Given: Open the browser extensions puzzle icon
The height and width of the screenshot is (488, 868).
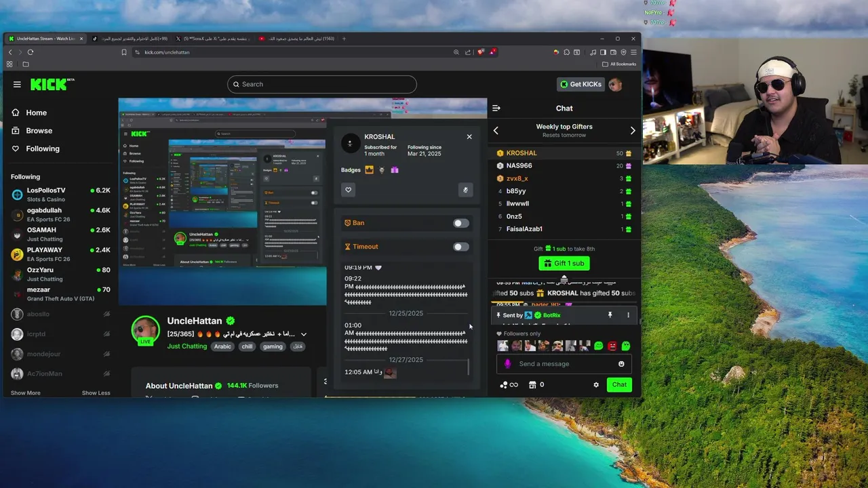Looking at the screenshot, I should 566,52.
